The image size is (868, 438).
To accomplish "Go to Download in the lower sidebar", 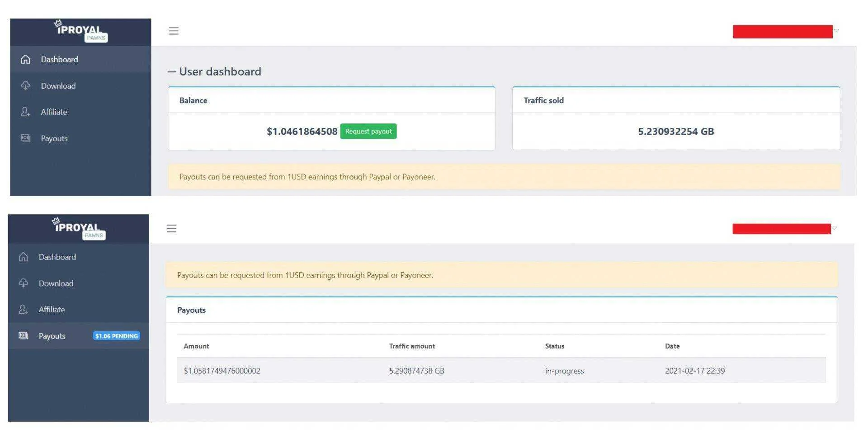I will (78, 283).
